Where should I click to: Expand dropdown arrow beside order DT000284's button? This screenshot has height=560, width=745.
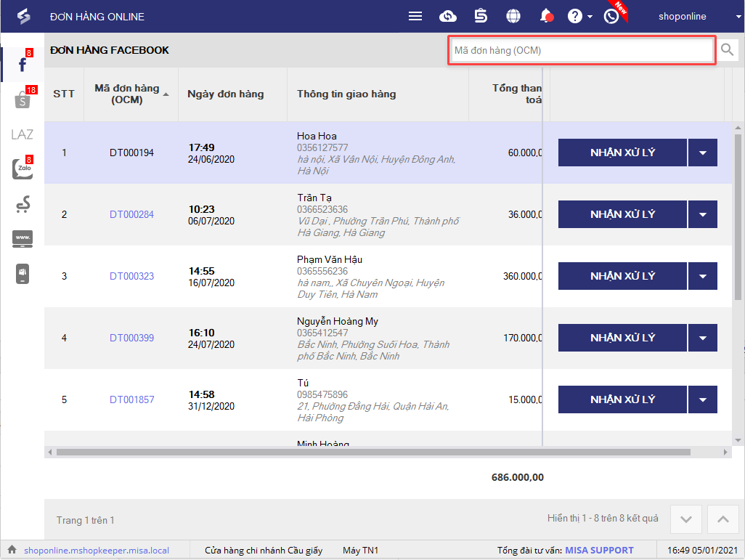(x=702, y=214)
